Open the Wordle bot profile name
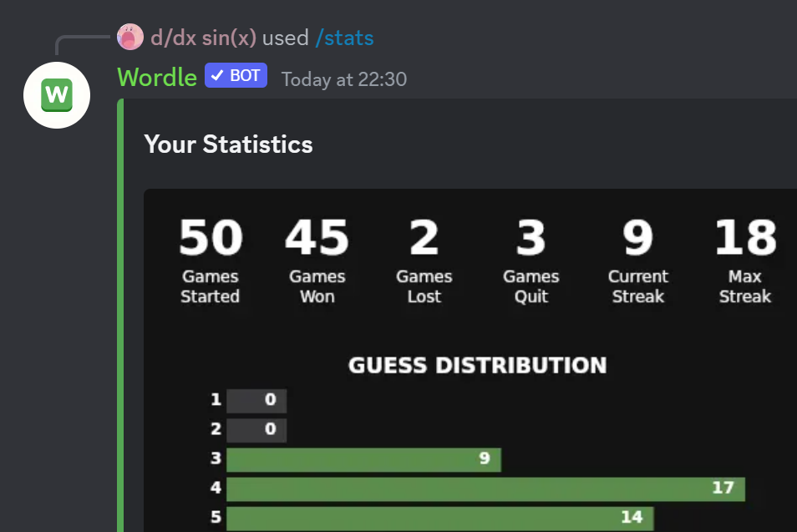797x532 pixels. (157, 77)
